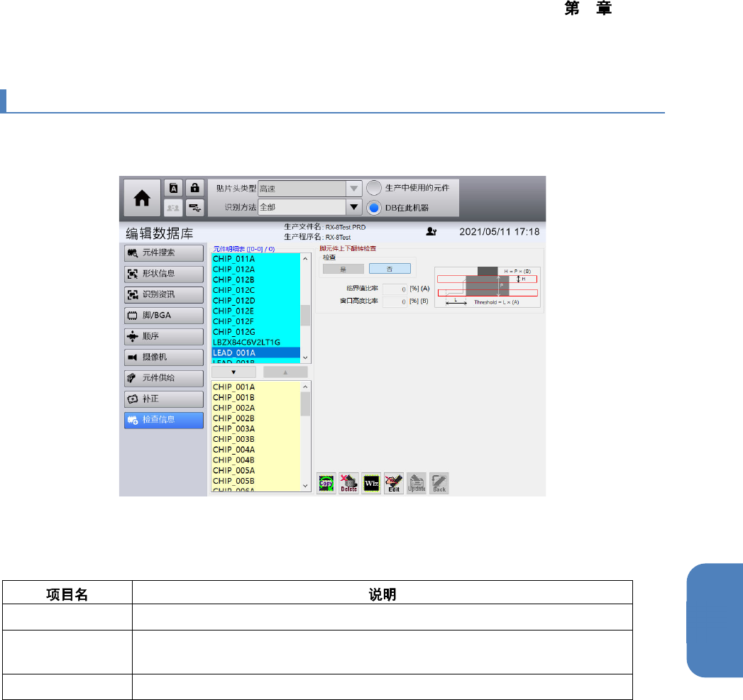Click the network transfer icon beside user icon
This screenshot has width=743, height=700.
(x=194, y=207)
